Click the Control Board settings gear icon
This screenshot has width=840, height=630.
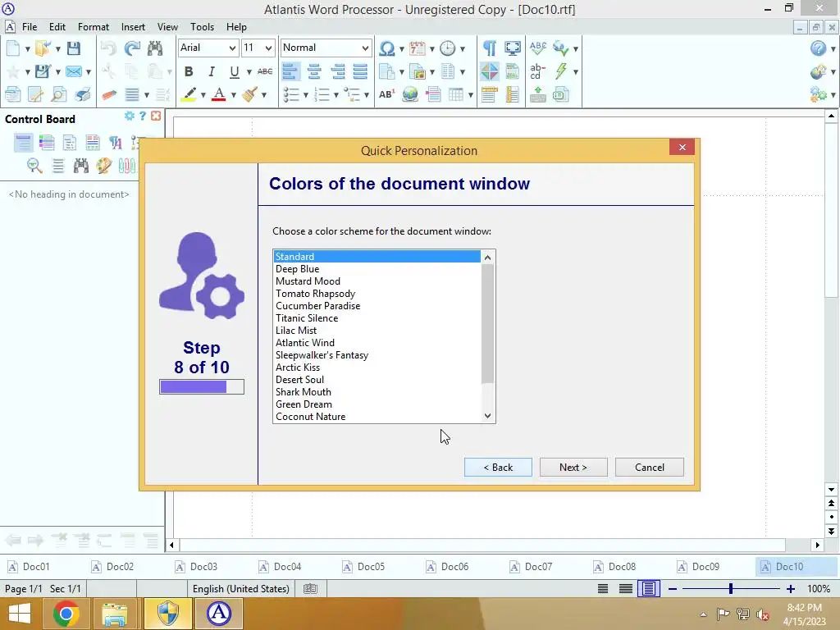click(x=129, y=116)
